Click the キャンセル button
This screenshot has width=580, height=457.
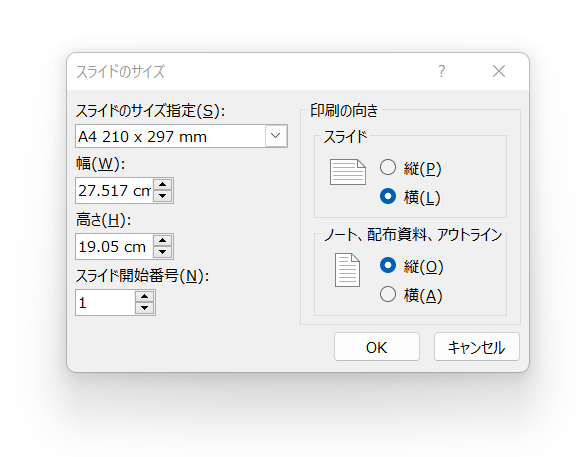(x=476, y=347)
